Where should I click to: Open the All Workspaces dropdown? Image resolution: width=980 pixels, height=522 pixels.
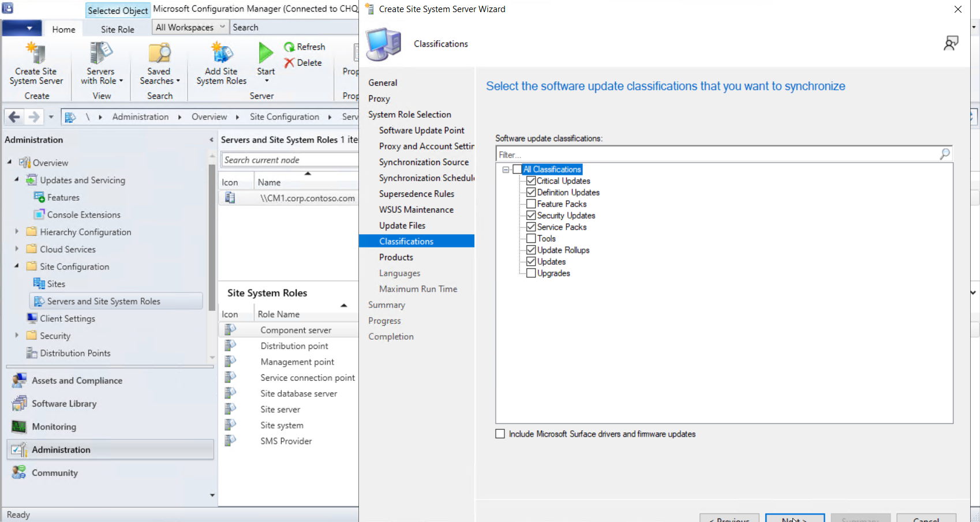click(190, 27)
